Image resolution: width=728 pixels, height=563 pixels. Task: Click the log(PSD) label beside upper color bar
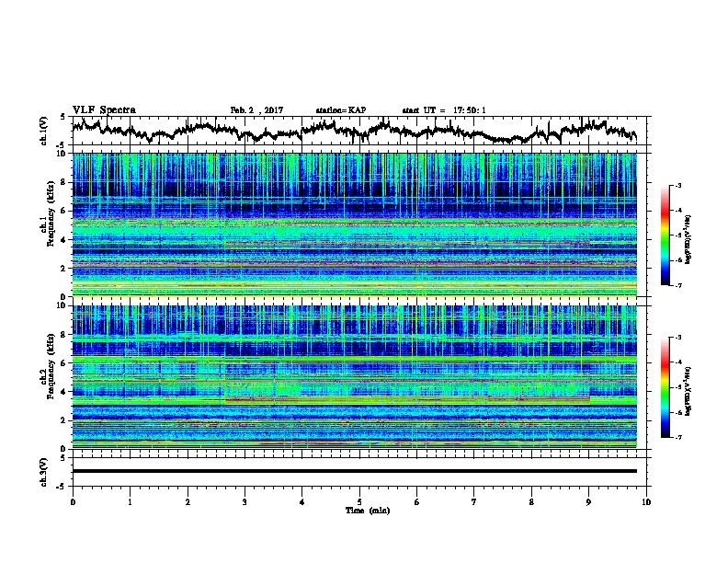[688, 239]
